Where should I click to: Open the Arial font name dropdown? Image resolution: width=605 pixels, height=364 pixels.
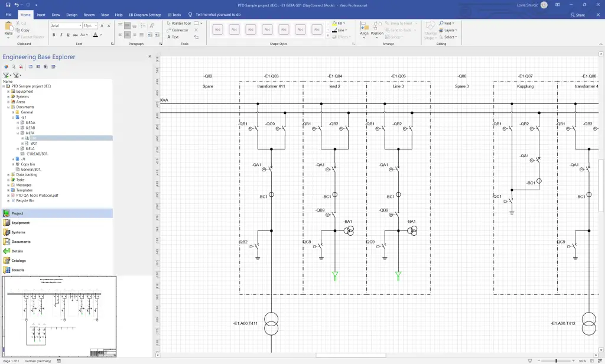click(x=66, y=26)
